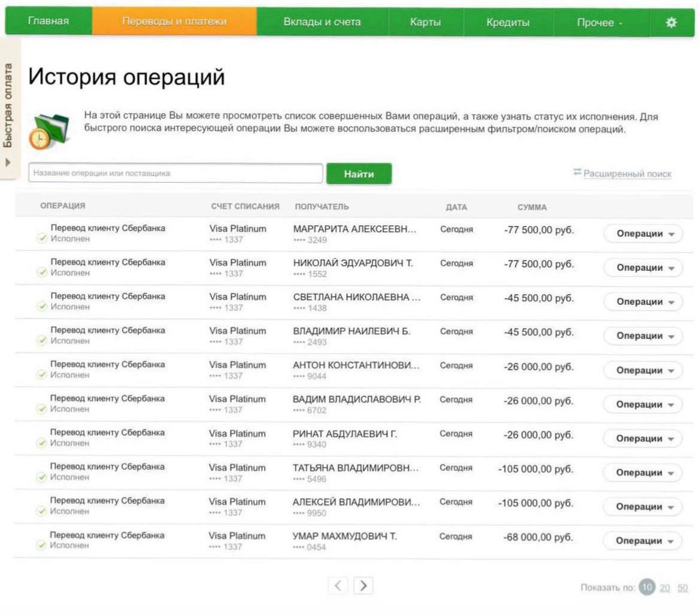Show 20 operations per page
Screen dimensions: 700x614
tap(665, 588)
